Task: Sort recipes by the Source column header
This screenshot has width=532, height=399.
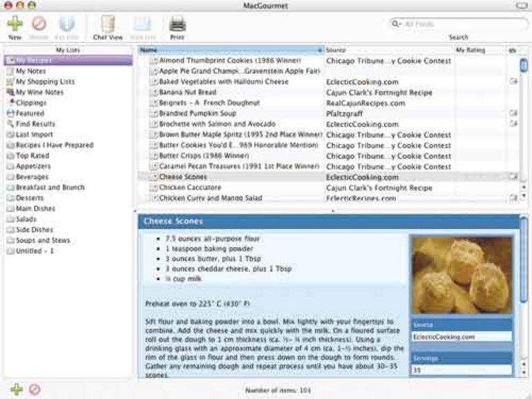Action: (389, 50)
